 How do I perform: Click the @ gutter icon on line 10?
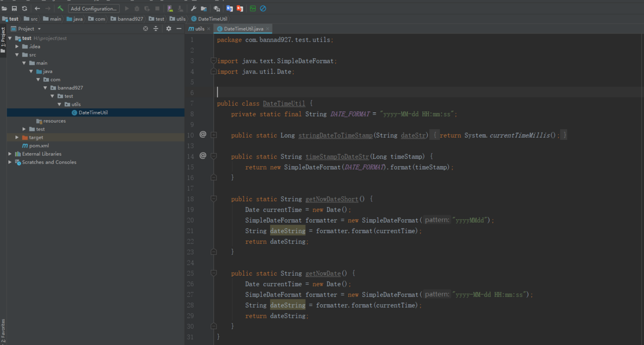click(x=203, y=135)
